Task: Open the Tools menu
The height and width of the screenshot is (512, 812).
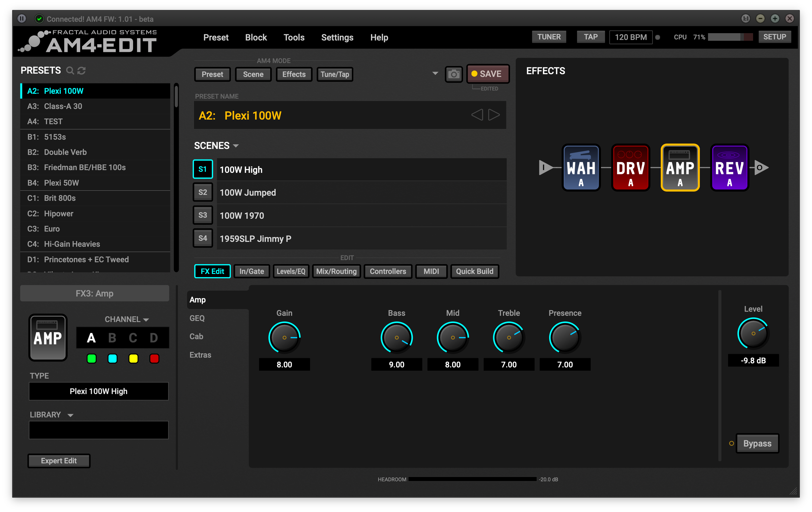Action: click(x=294, y=38)
